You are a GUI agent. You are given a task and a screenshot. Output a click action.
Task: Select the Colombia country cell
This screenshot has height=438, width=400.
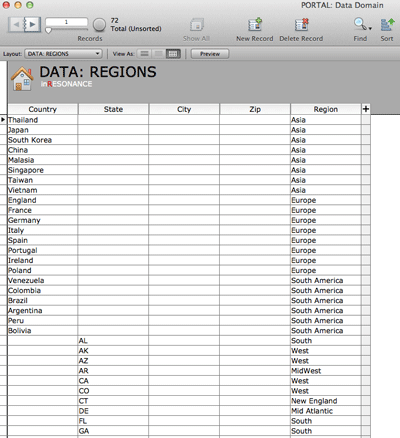pos(43,290)
